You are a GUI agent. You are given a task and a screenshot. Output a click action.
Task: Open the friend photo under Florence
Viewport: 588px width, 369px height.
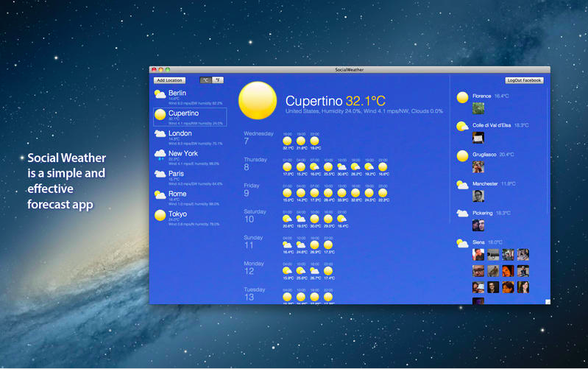coord(478,108)
